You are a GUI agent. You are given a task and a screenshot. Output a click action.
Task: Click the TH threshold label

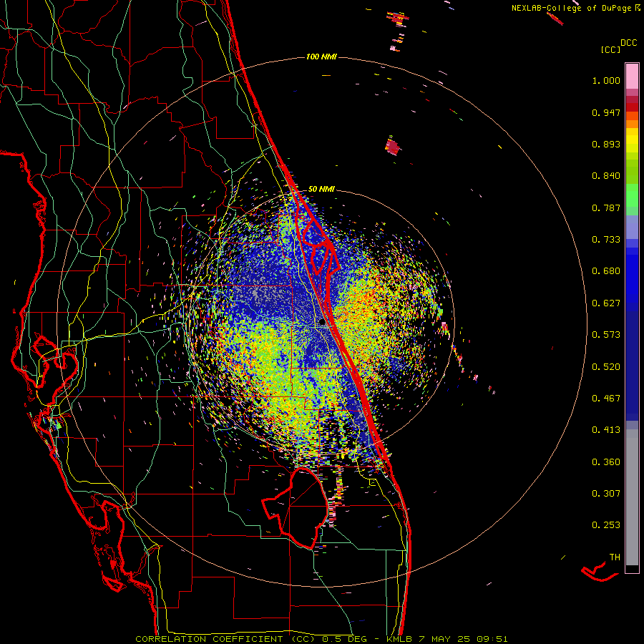[615, 557]
